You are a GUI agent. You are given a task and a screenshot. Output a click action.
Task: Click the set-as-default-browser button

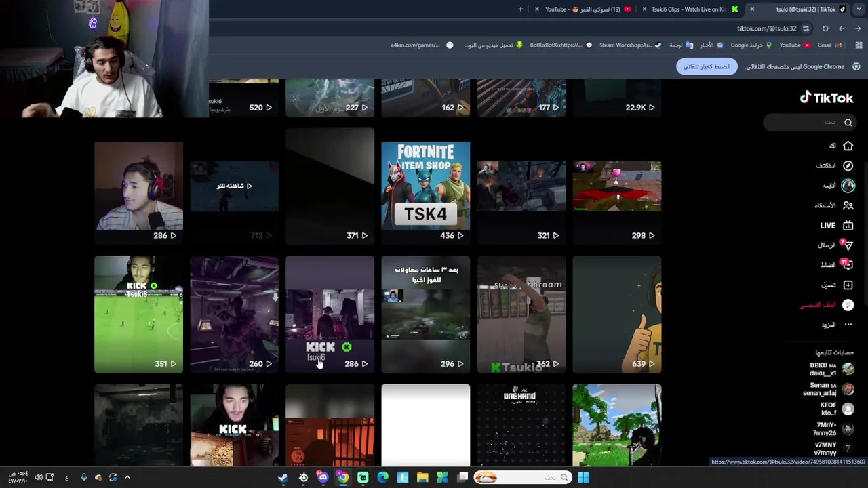click(x=707, y=66)
